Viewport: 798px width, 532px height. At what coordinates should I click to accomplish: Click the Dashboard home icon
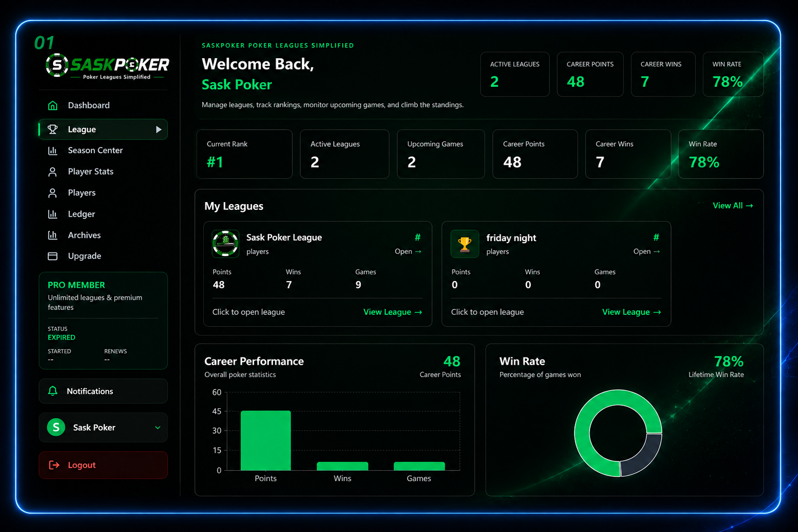pos(53,105)
